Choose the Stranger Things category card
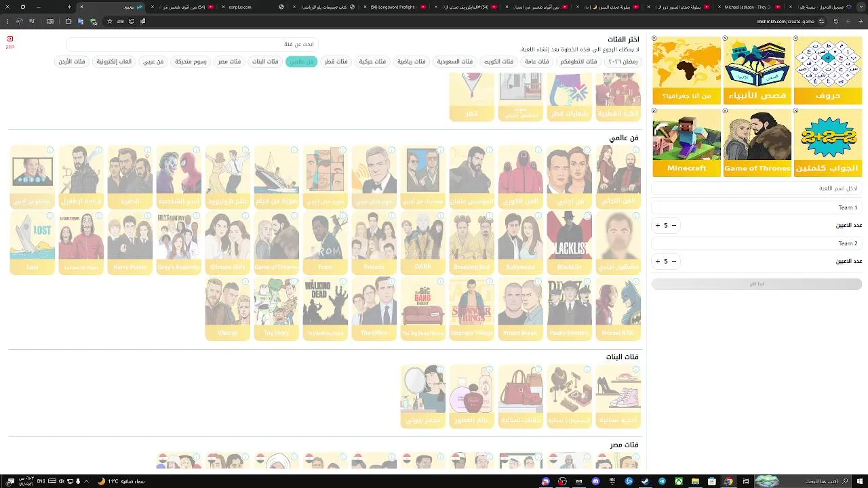This screenshot has width=868, height=488. point(471,308)
